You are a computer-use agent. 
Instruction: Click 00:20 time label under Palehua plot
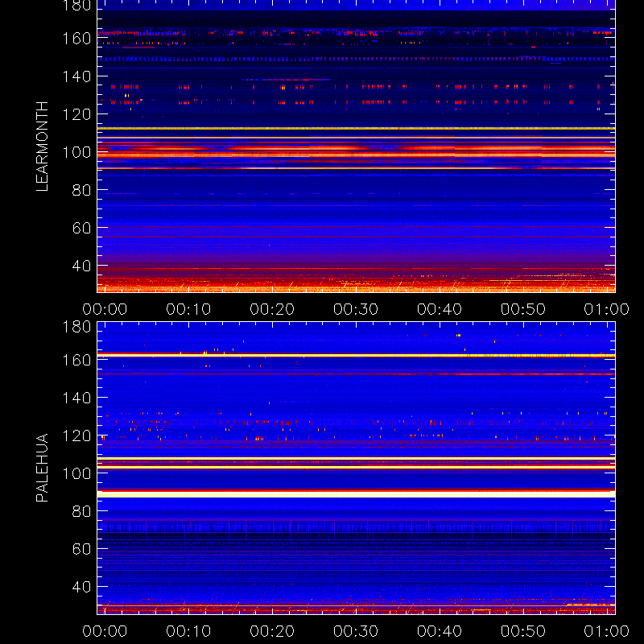click(x=272, y=631)
